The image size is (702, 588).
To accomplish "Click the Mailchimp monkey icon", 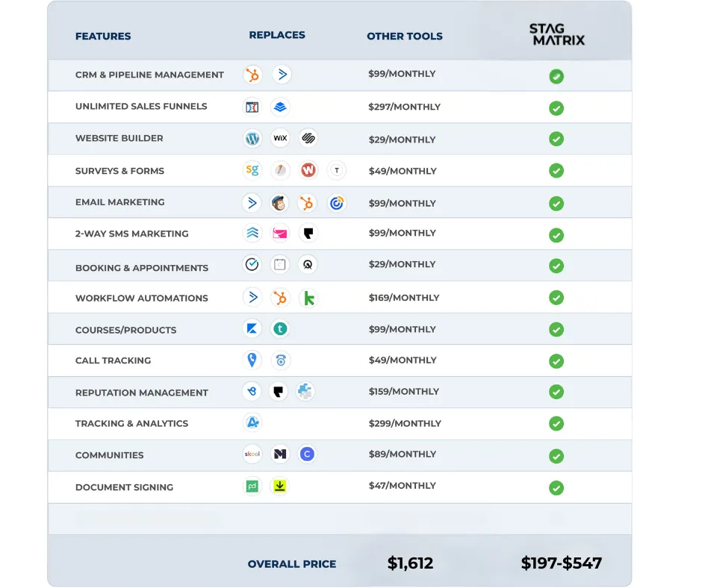I will click(x=279, y=203).
